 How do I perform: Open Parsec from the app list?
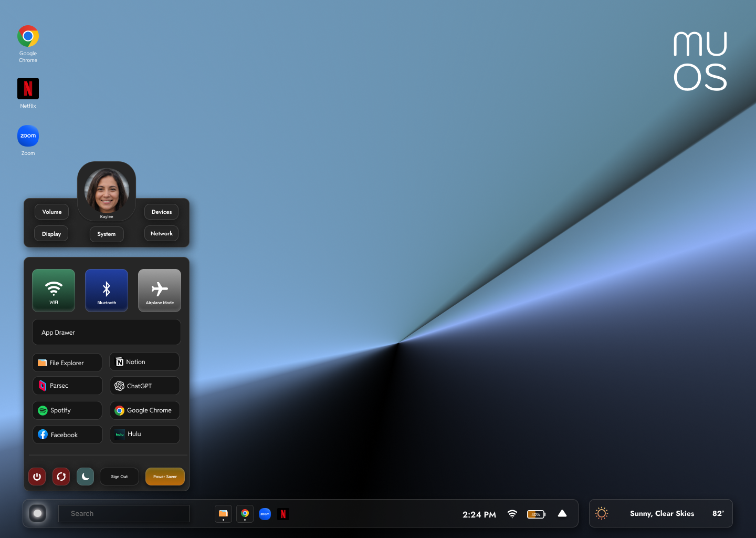67,385
